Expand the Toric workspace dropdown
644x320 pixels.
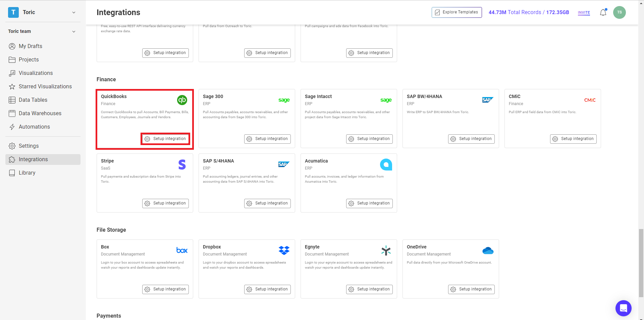click(x=74, y=12)
